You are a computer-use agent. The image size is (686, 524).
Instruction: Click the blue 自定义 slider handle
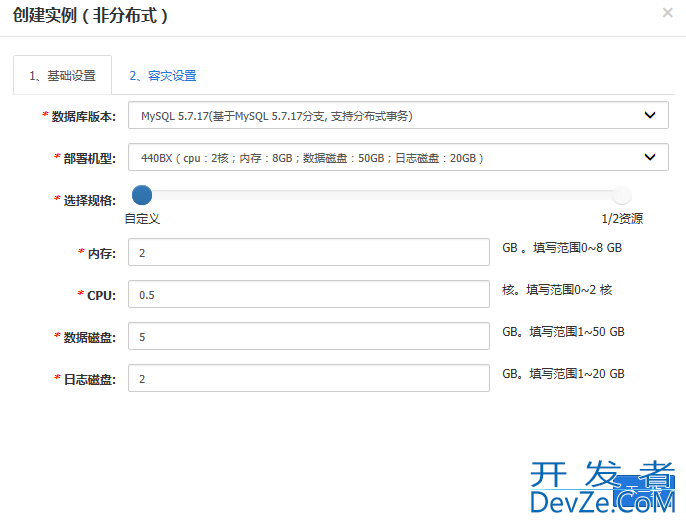point(142,195)
